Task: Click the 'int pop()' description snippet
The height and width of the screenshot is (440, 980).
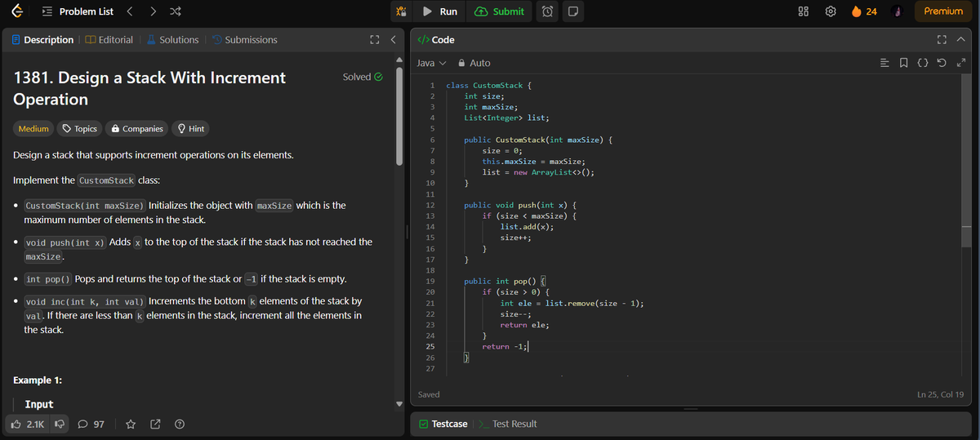Action: point(47,279)
